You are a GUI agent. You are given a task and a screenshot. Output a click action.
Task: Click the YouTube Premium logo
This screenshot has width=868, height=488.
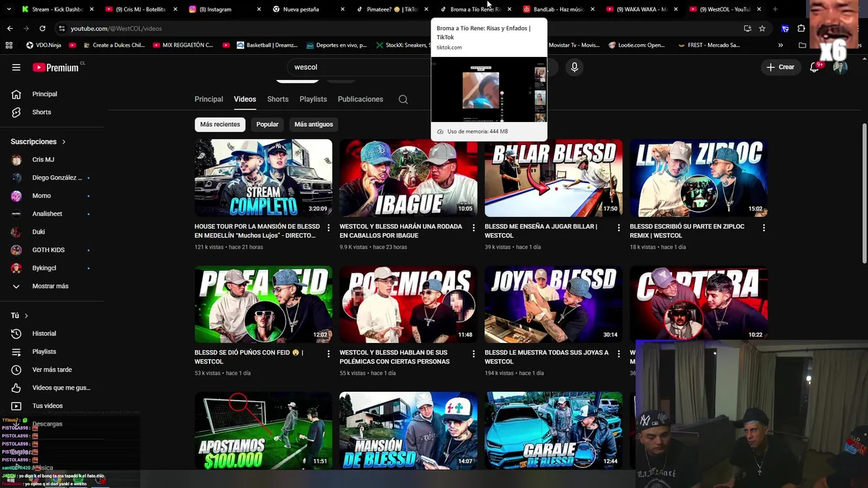56,67
